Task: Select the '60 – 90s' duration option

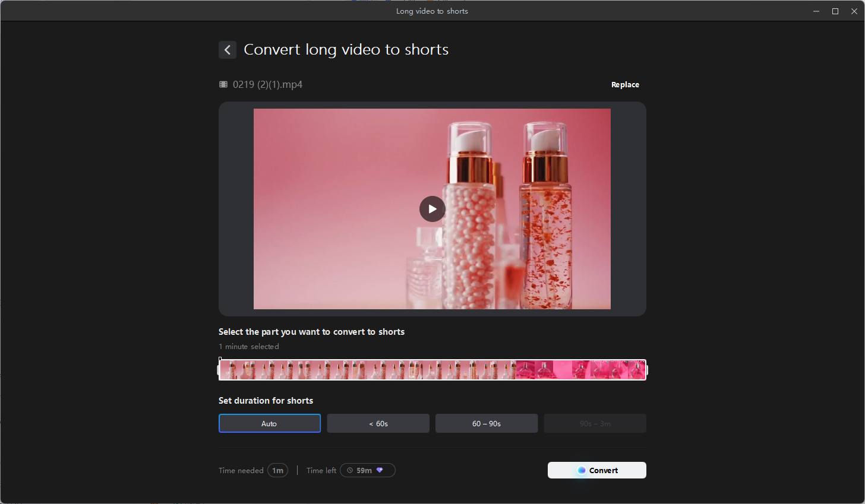Action: [x=486, y=423]
